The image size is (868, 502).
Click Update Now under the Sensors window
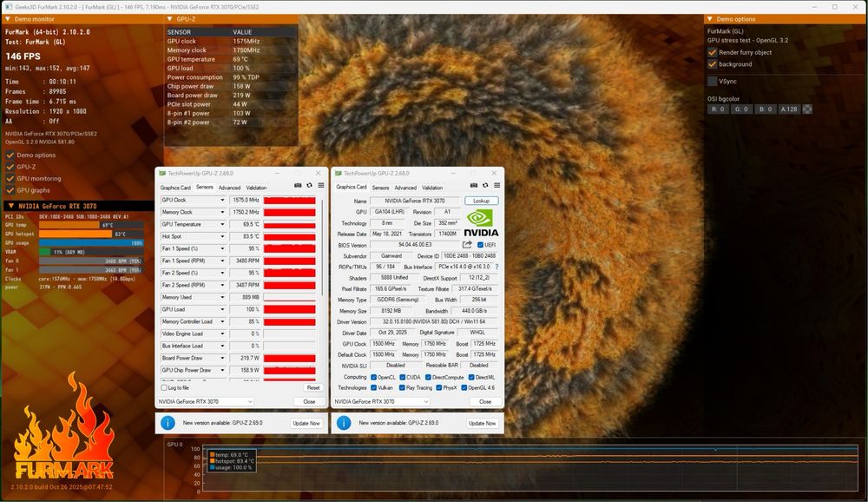point(306,423)
